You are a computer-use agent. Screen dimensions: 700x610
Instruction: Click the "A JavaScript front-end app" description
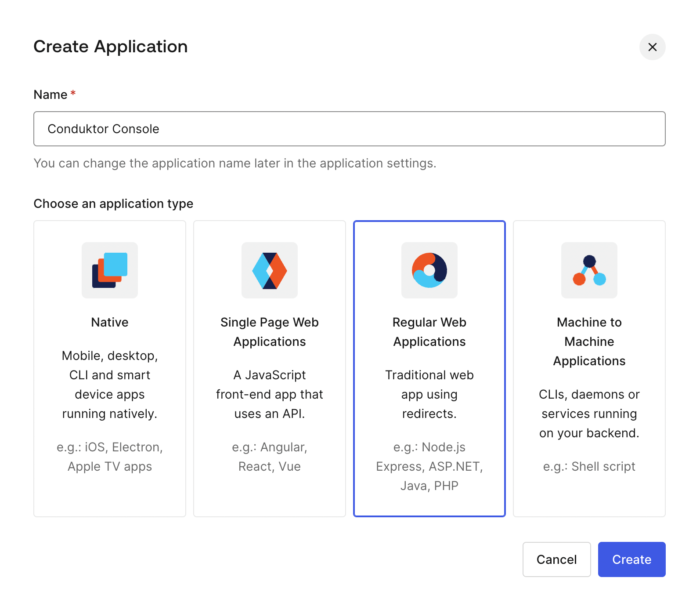[270, 394]
